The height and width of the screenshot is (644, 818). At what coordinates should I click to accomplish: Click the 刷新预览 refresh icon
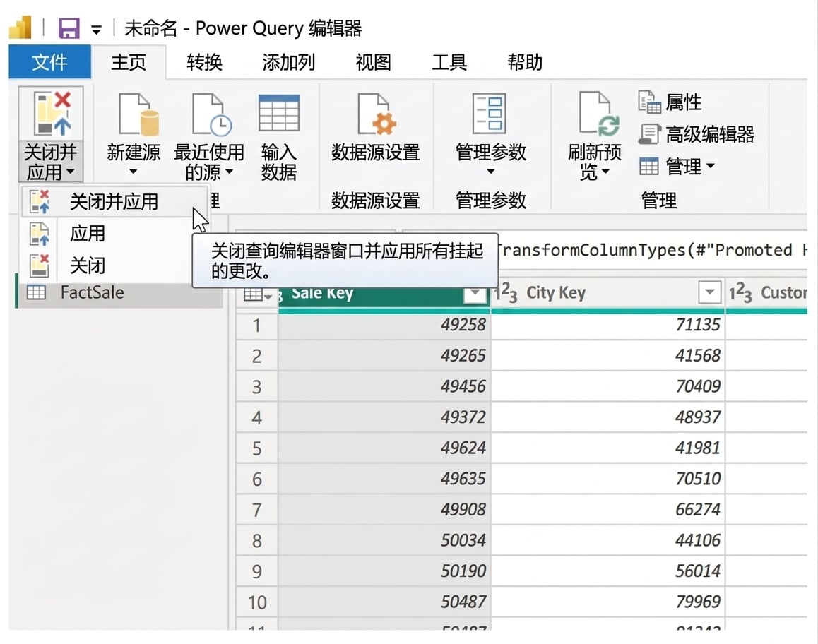click(x=600, y=113)
